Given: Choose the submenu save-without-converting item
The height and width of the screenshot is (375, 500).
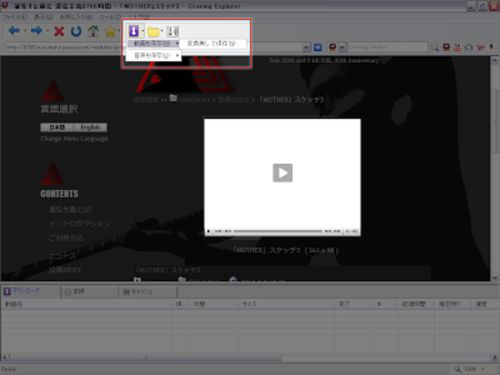Looking at the screenshot, I should pos(213,43).
